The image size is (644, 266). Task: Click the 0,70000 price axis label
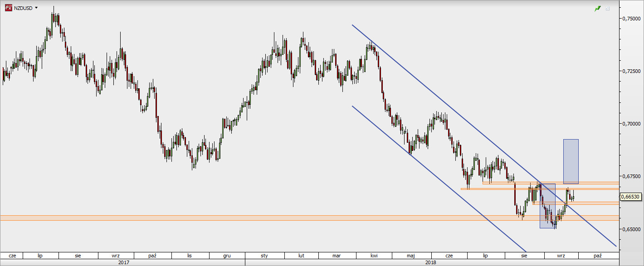coord(632,124)
